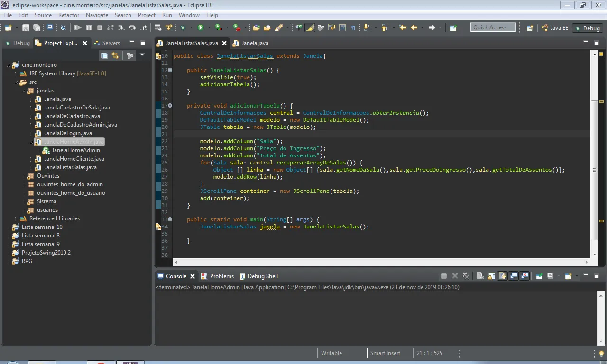This screenshot has width=607, height=364.
Task: Toggle Scroll Lock in Console toolbar
Action: click(x=491, y=276)
